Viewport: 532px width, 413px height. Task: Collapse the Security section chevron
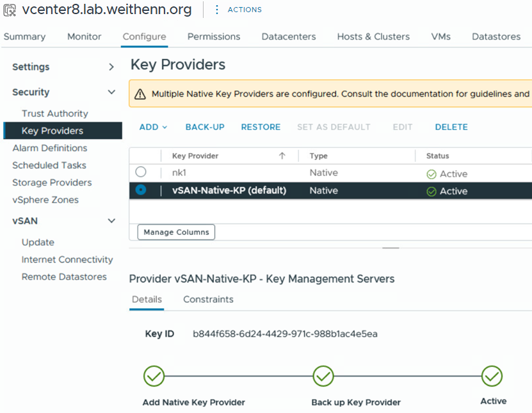point(111,92)
